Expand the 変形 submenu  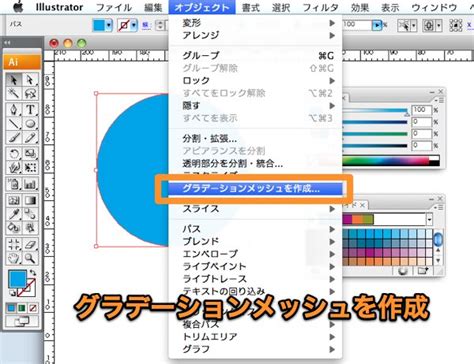(x=255, y=23)
